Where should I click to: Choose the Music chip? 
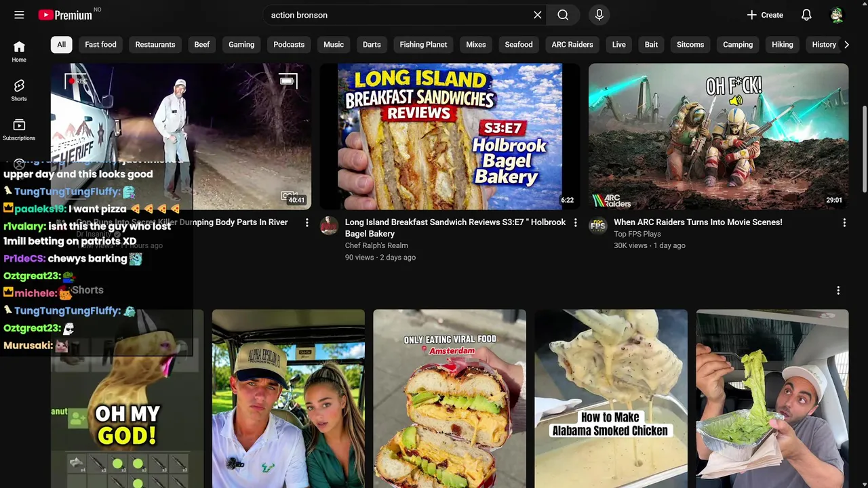[334, 45]
